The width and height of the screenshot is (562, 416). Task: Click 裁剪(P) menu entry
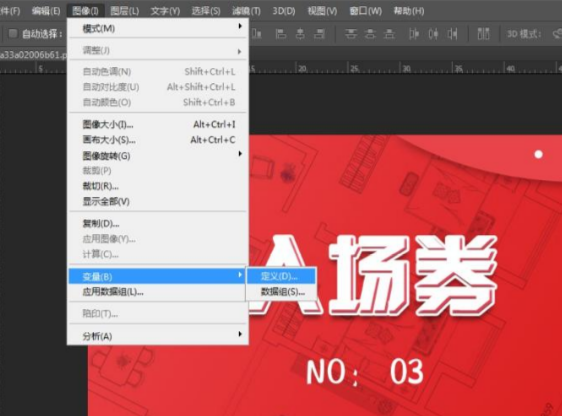(158, 171)
